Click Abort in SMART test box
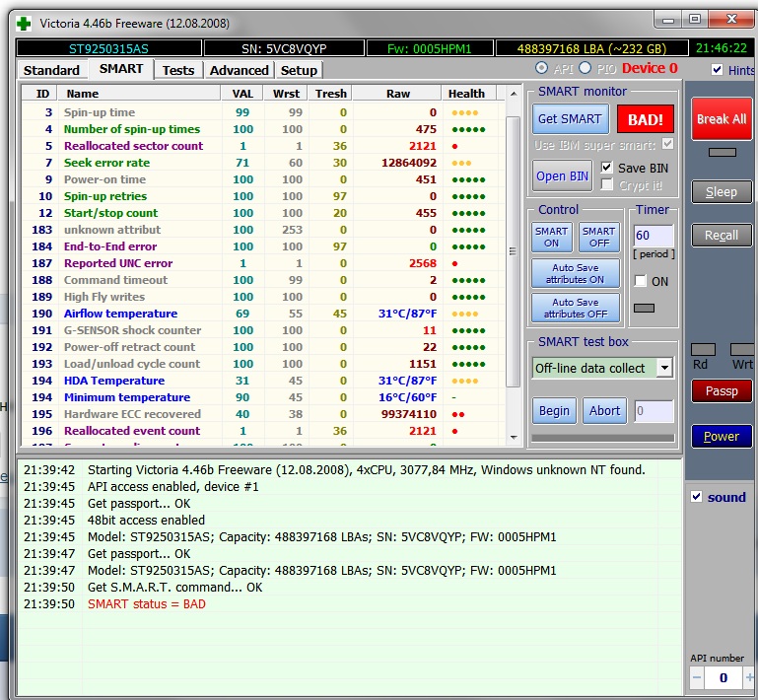Viewport: 758px width, 700px height. coord(604,411)
